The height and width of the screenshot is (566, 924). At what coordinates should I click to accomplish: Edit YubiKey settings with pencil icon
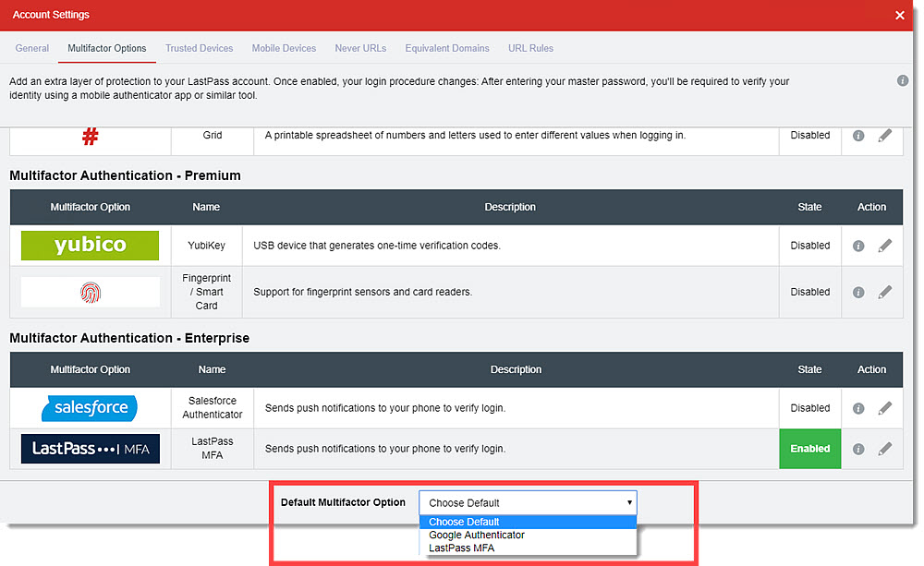coord(884,246)
